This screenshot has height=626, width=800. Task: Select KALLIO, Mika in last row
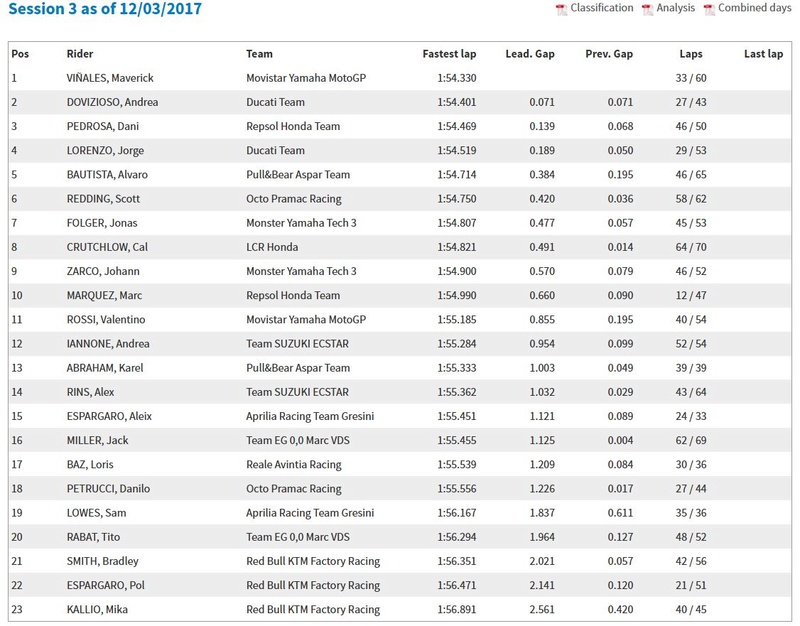(97, 610)
